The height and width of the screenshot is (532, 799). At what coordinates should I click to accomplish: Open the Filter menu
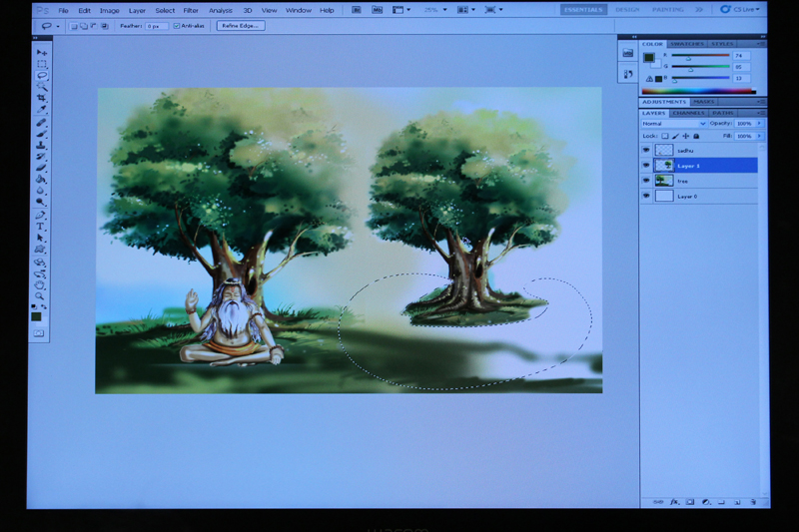tap(191, 10)
